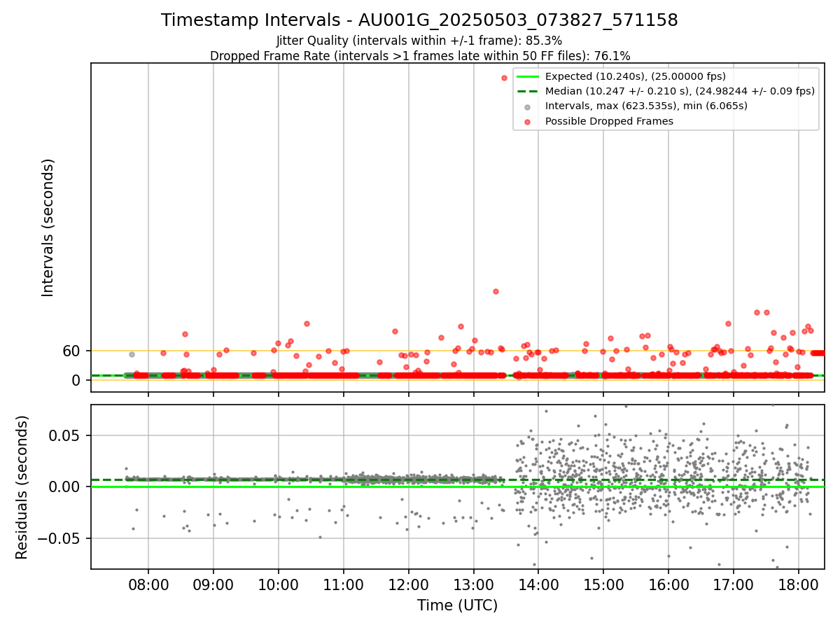Screen dimensions: 840x630
Task: Click the highest red outlier point near 13:30
Action: [x=504, y=78]
